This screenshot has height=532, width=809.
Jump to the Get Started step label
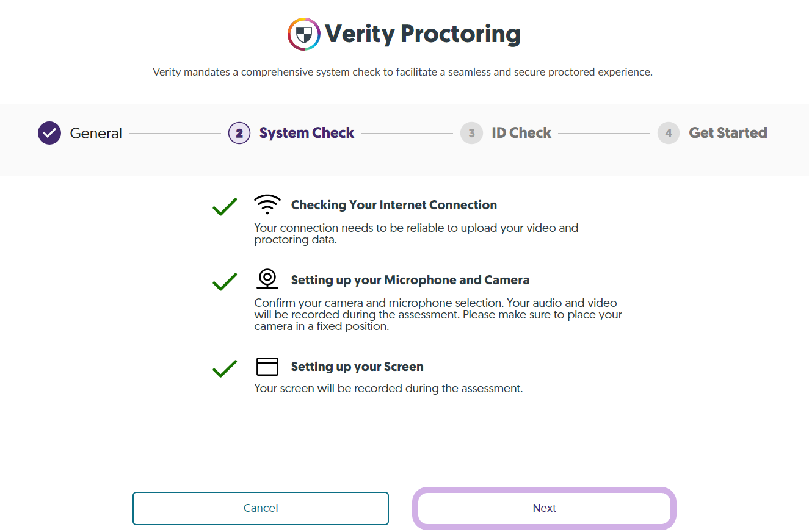pyautogui.click(x=728, y=133)
